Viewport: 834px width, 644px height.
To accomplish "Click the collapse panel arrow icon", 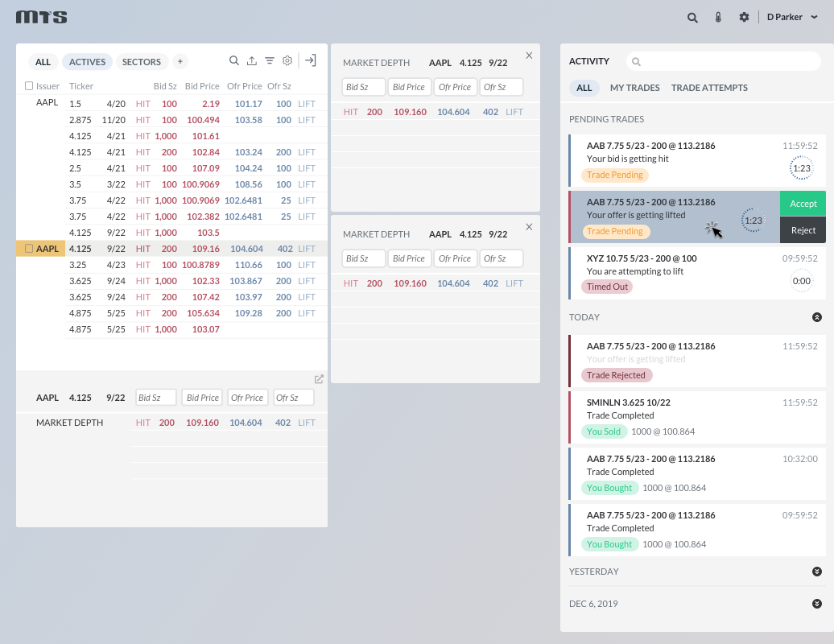I will point(310,60).
